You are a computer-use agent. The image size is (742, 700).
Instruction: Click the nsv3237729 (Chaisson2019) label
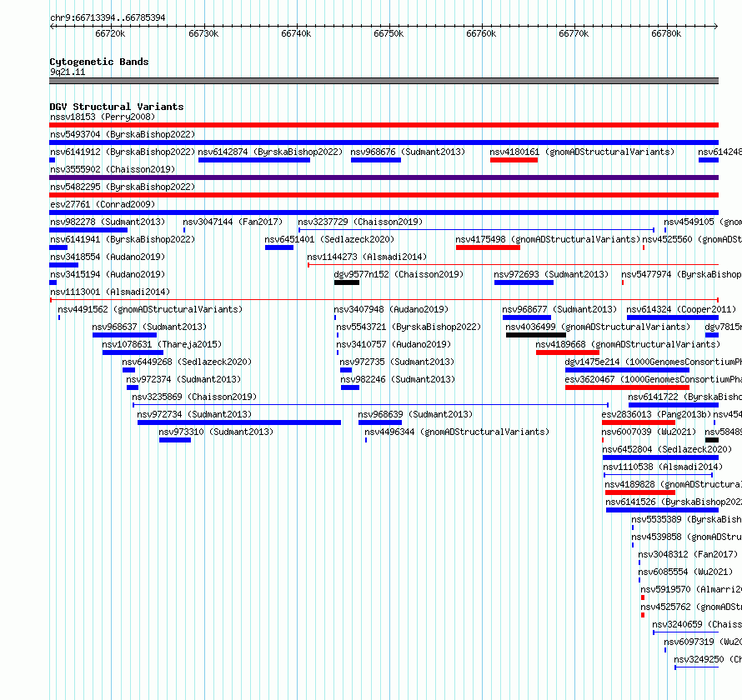click(x=360, y=222)
